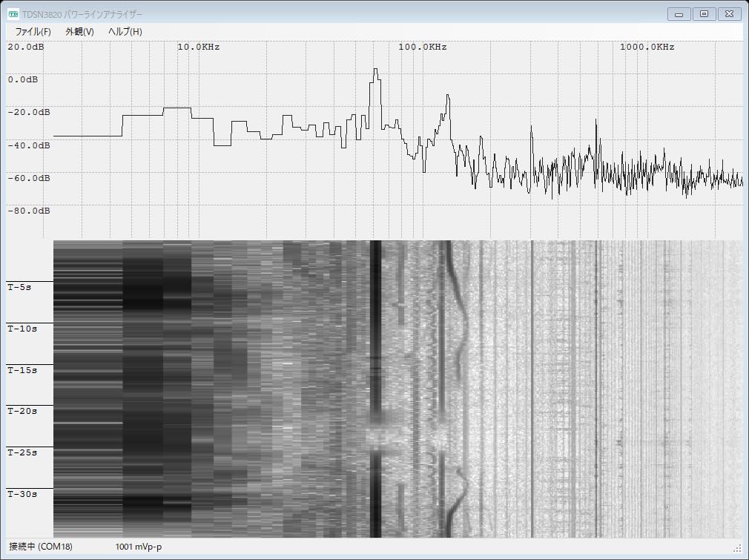Select the T-10s time marker
The width and height of the screenshot is (749, 560).
[x=22, y=328]
